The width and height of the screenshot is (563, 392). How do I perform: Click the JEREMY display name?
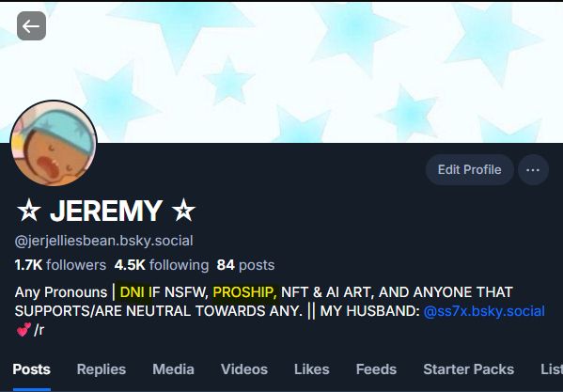click(x=106, y=211)
